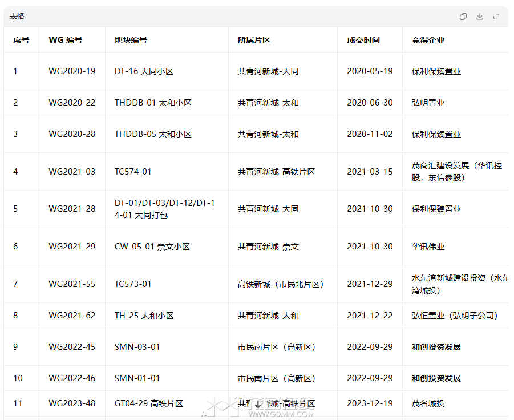The width and height of the screenshot is (514, 420).
Task: Click date 2020-05-19
Action: click(370, 71)
